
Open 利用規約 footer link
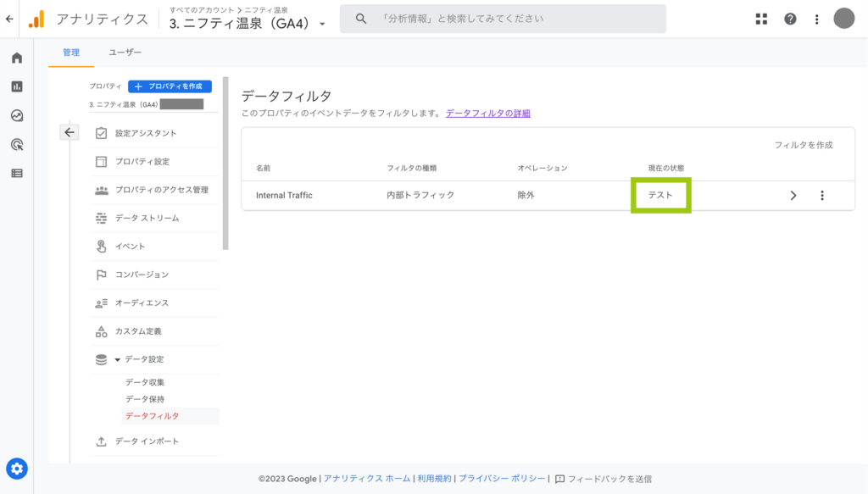pos(434,479)
